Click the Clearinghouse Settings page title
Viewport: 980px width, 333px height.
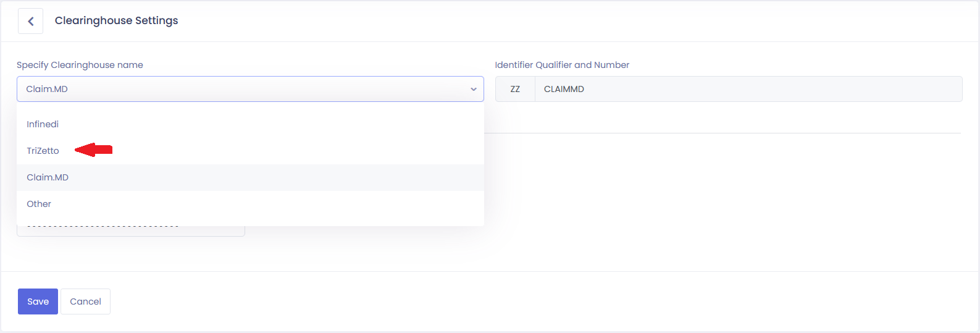116,20
